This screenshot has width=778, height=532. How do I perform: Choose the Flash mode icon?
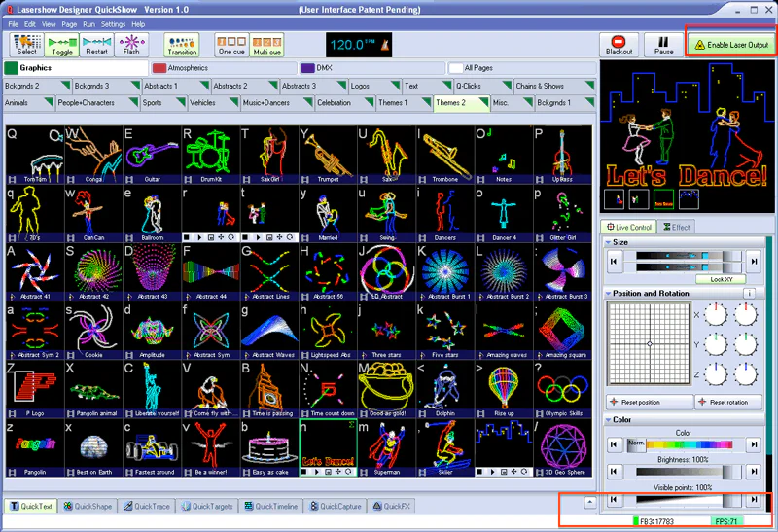(131, 45)
